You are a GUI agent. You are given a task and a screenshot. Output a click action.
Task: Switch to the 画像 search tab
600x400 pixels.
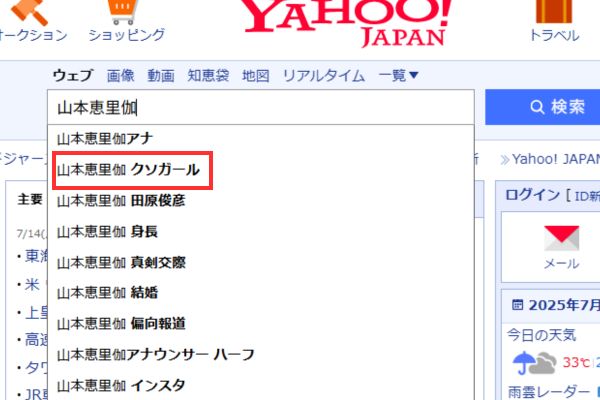click(121, 75)
